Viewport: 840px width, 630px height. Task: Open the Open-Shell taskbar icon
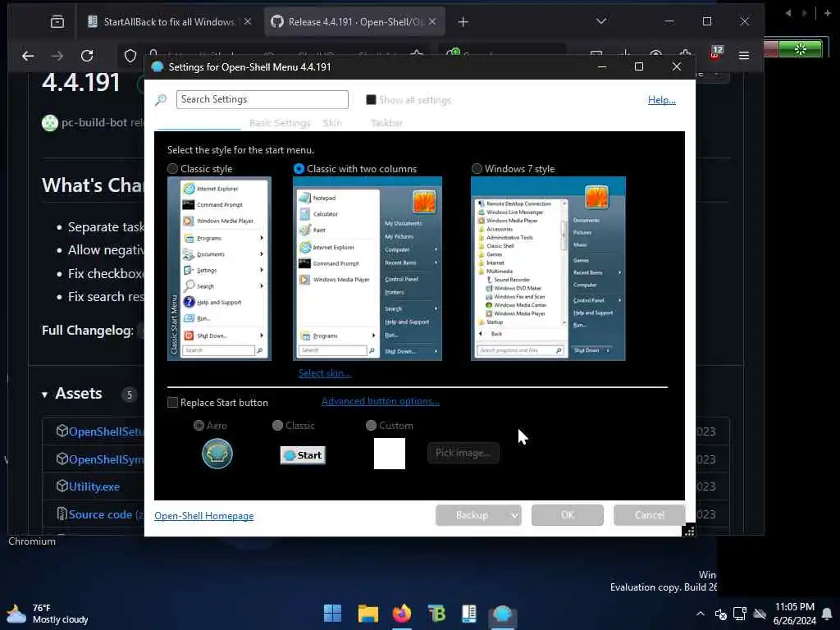click(x=503, y=614)
